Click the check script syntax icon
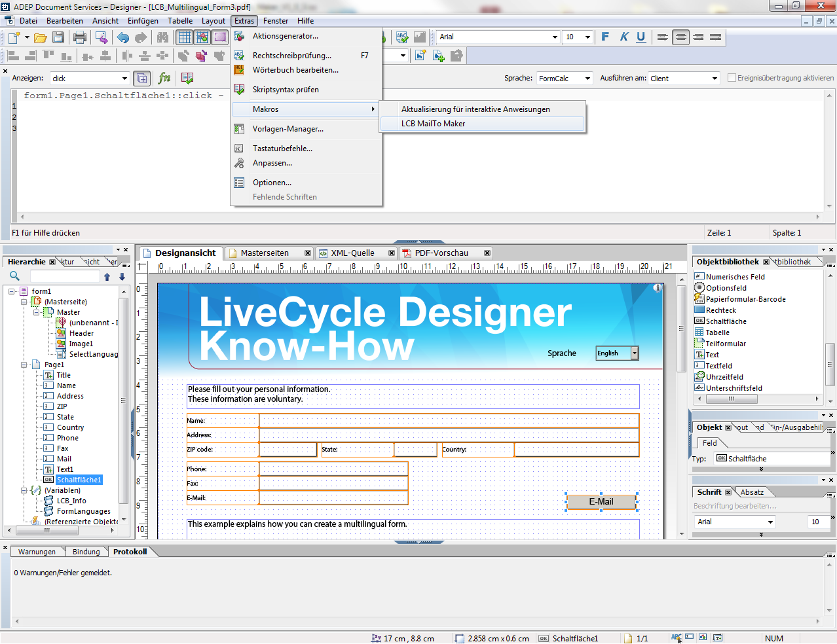 point(187,78)
